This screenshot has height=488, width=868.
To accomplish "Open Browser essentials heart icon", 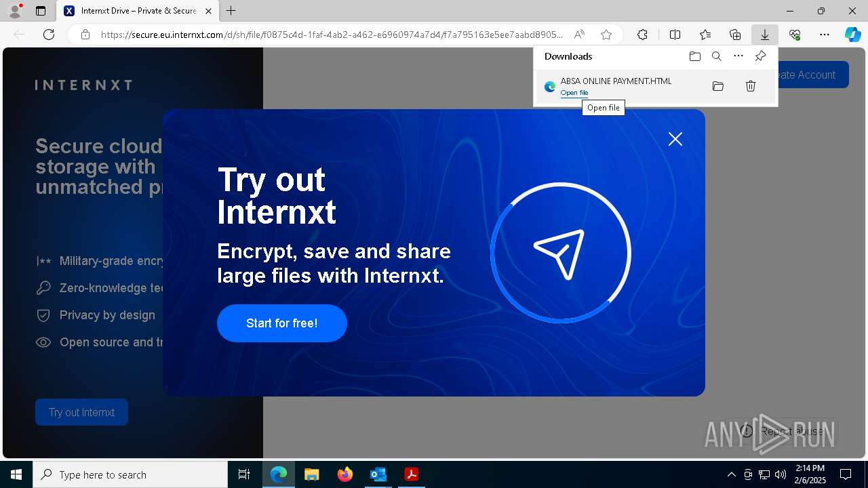I will tap(795, 35).
